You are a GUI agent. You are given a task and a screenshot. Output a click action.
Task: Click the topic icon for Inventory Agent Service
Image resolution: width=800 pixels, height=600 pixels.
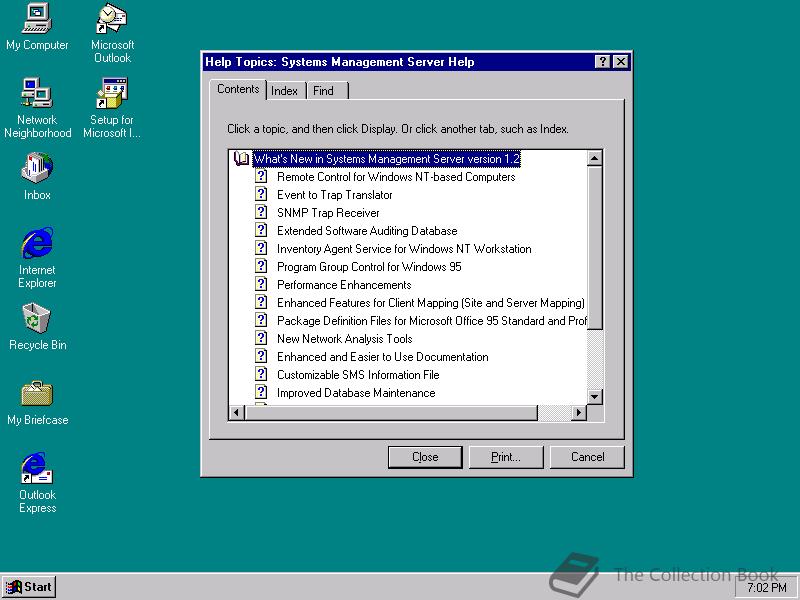tap(261, 248)
